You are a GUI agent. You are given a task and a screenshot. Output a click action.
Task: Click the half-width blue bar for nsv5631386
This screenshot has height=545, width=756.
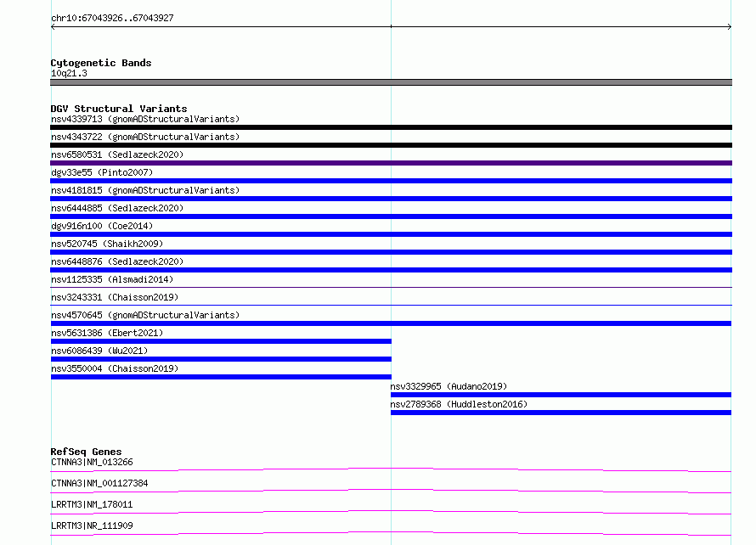pos(221,341)
